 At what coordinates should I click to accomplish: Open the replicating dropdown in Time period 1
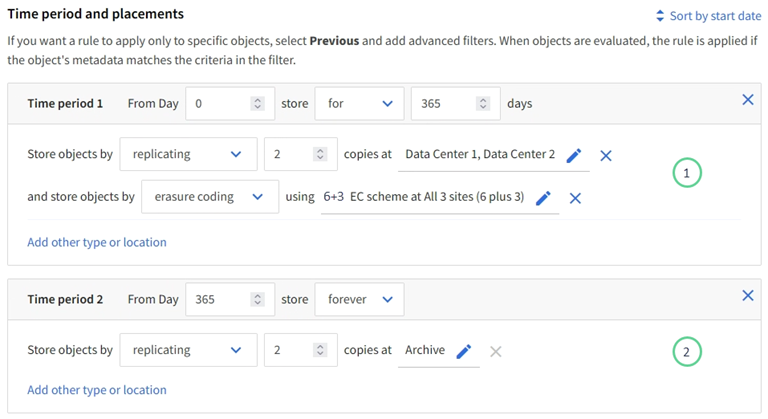[187, 155]
